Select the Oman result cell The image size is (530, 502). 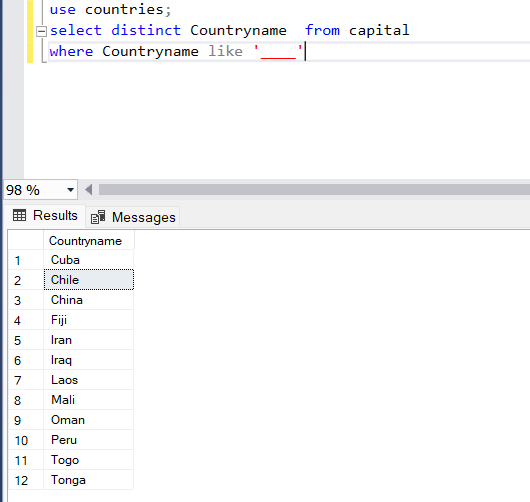coord(89,420)
